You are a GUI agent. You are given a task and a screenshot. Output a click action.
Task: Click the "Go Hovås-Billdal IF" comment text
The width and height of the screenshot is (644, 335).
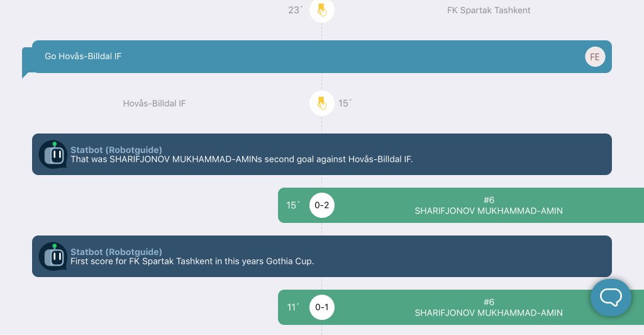83,57
